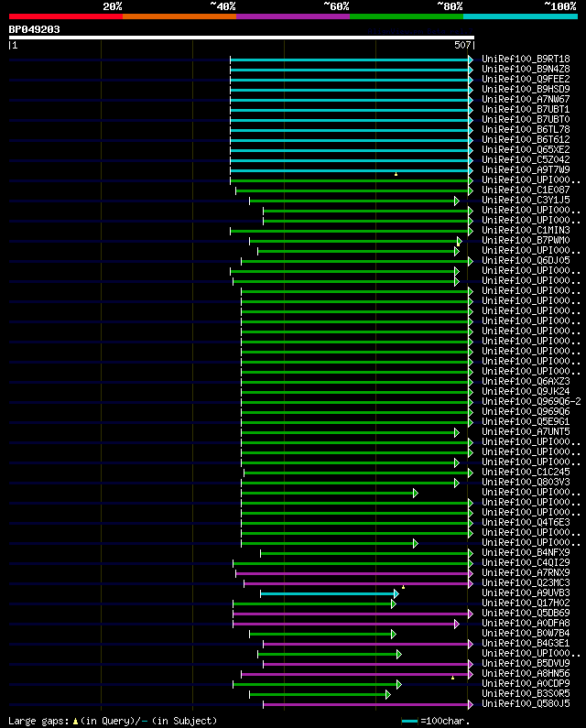
Task: Click the yellow gap marker under A9T7W9 bar
Action: [x=396, y=174]
